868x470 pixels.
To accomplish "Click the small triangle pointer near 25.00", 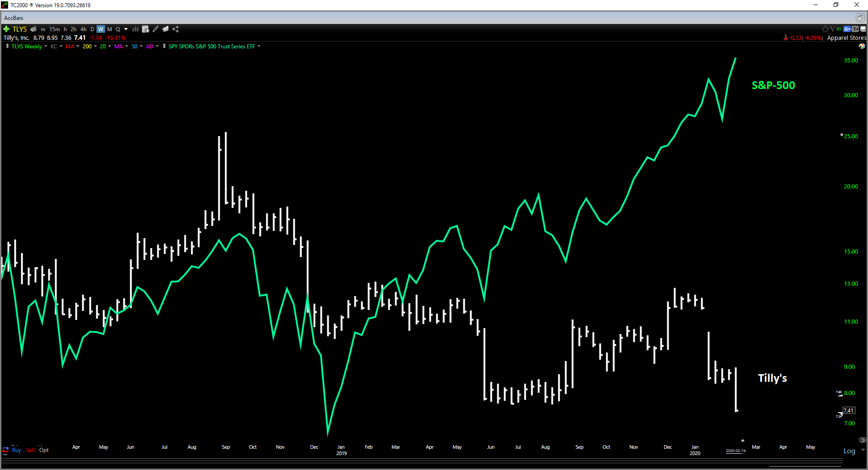I will coord(841,135).
